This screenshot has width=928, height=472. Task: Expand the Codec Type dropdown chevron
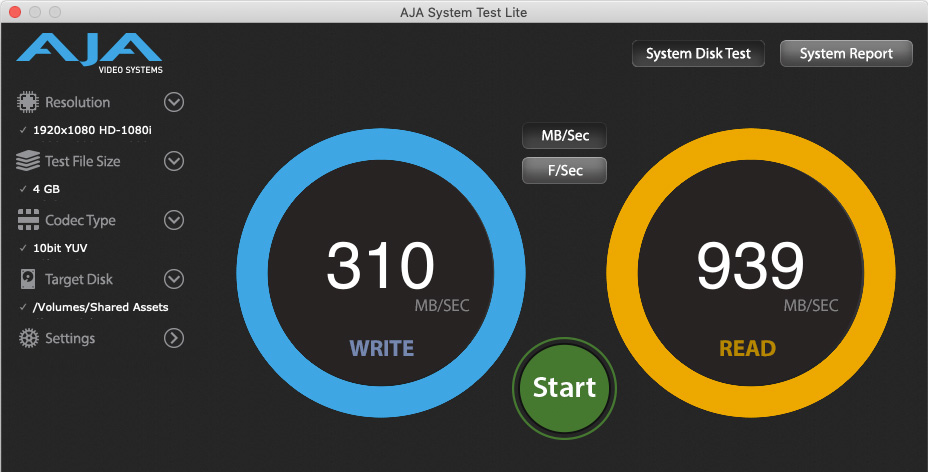click(174, 220)
